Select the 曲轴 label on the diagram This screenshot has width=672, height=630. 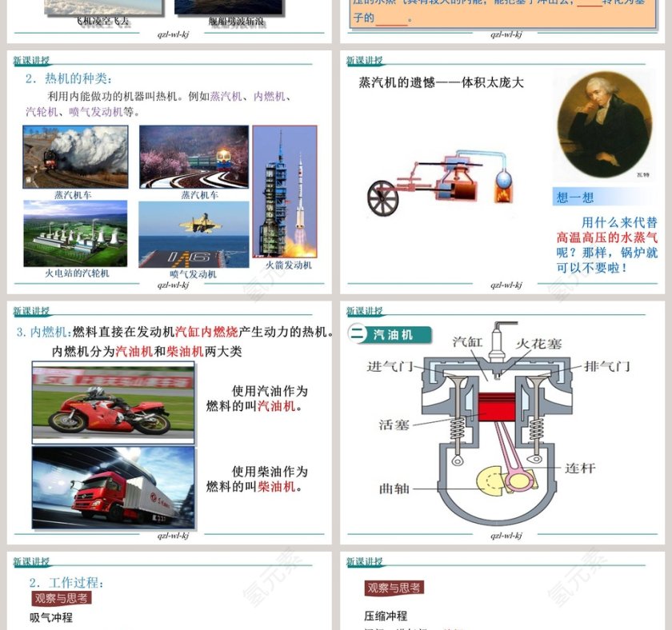pos(394,488)
